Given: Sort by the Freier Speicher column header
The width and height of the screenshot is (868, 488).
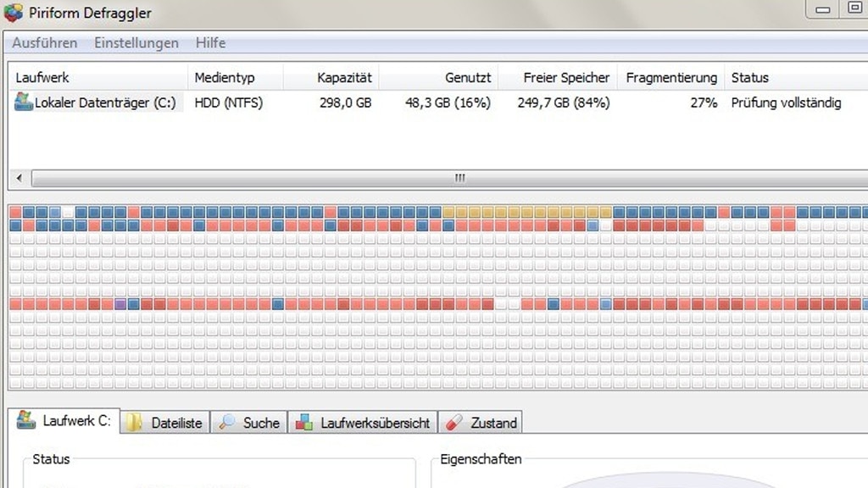Looking at the screenshot, I should coord(558,77).
